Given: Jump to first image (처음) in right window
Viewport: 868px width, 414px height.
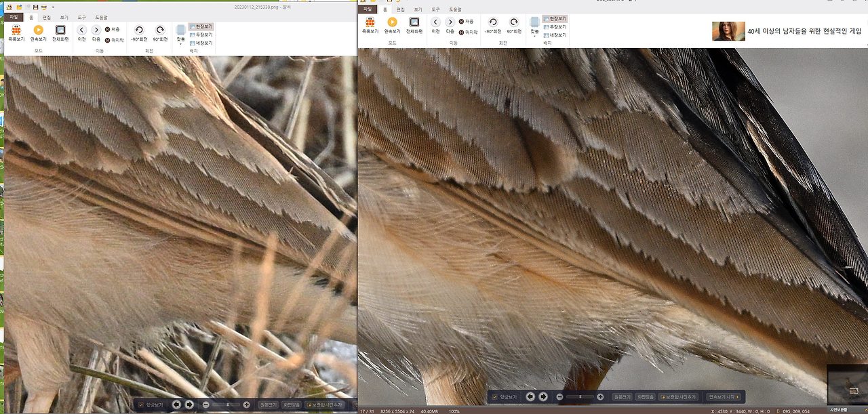Looking at the screenshot, I should point(467,21).
